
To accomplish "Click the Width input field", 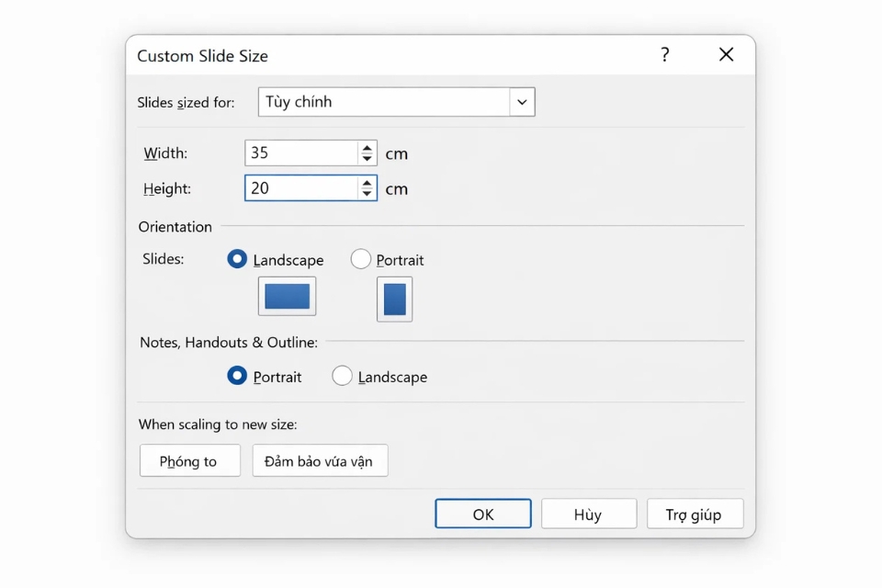I will [300, 153].
